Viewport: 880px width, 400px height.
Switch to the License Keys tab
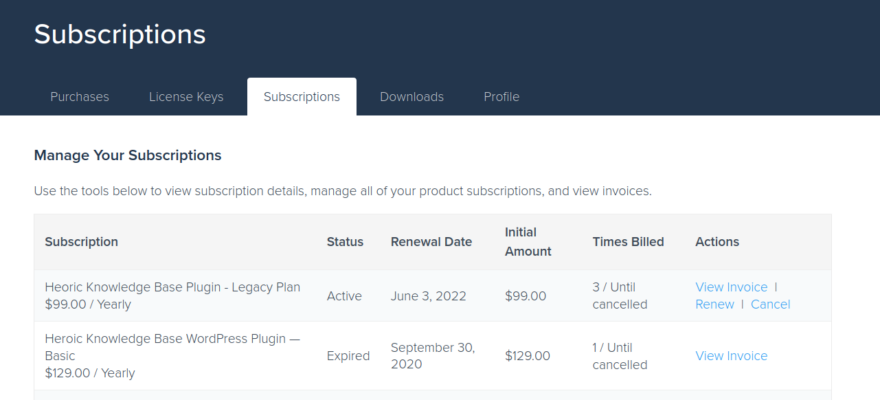point(186,97)
